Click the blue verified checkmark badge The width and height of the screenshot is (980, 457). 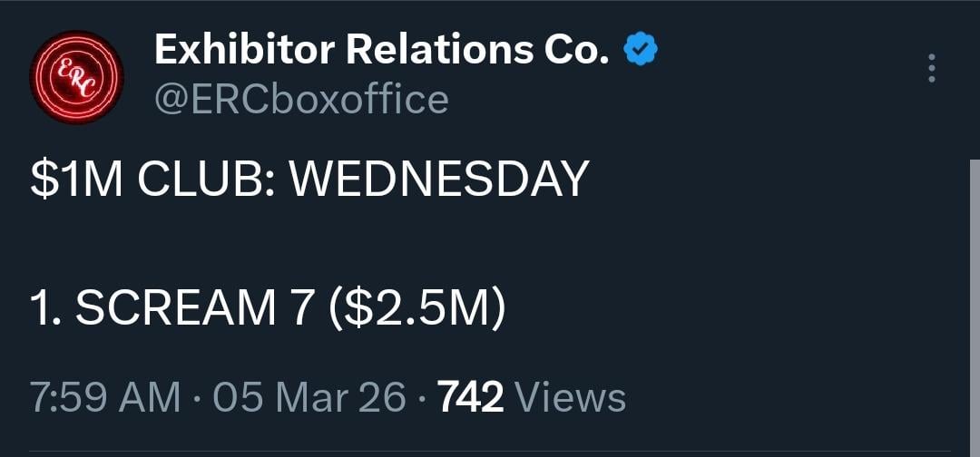click(641, 52)
